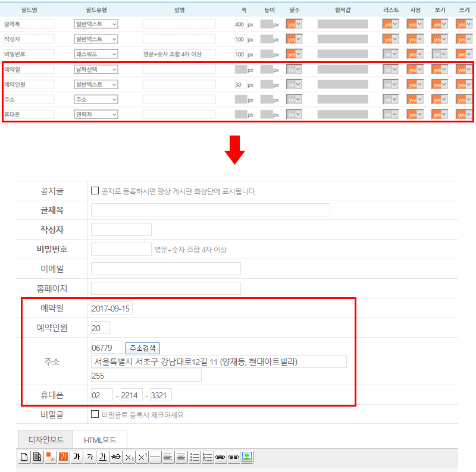Image resolution: width=476 pixels, height=472 pixels.
Task: Click the 글제목 title input field
Action: point(210,210)
